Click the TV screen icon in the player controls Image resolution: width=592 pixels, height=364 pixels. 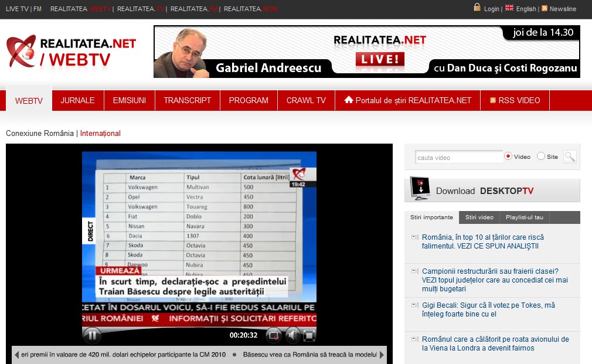coord(273,335)
